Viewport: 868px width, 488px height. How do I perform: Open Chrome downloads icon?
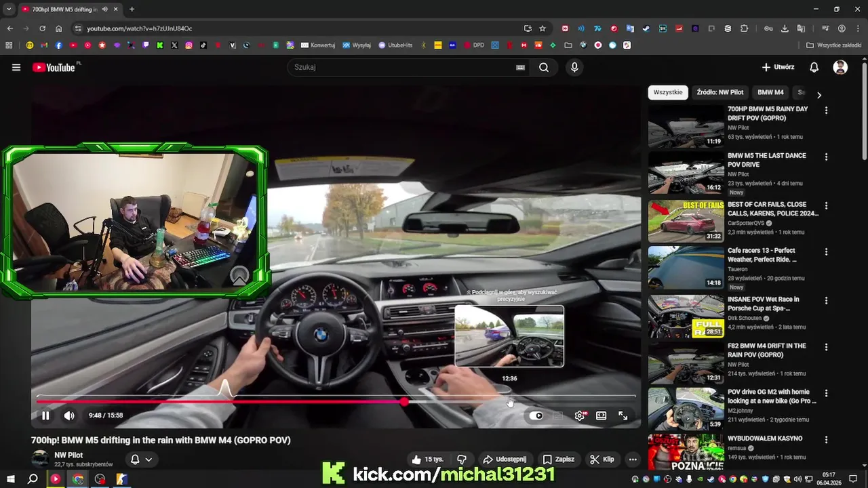785,28
